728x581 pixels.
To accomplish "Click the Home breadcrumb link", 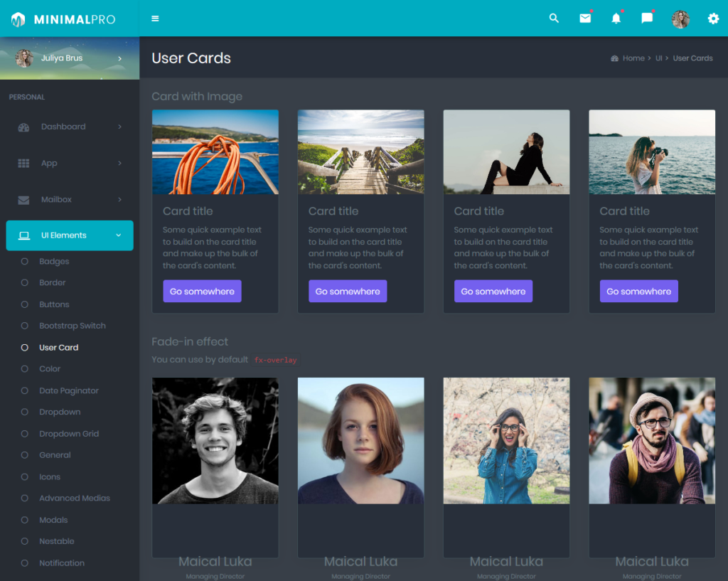I will (633, 58).
